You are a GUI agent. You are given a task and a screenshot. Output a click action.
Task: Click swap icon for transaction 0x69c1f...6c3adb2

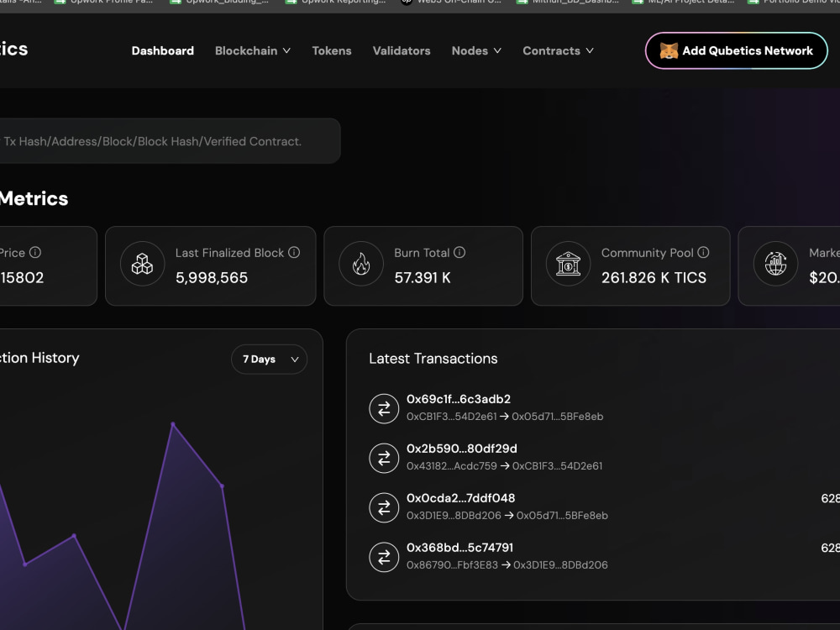point(384,409)
